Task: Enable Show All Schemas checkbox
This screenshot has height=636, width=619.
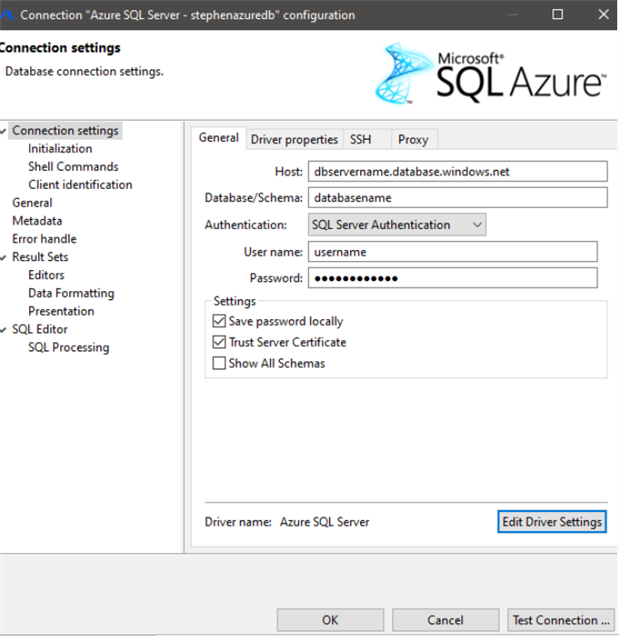Action: (219, 363)
